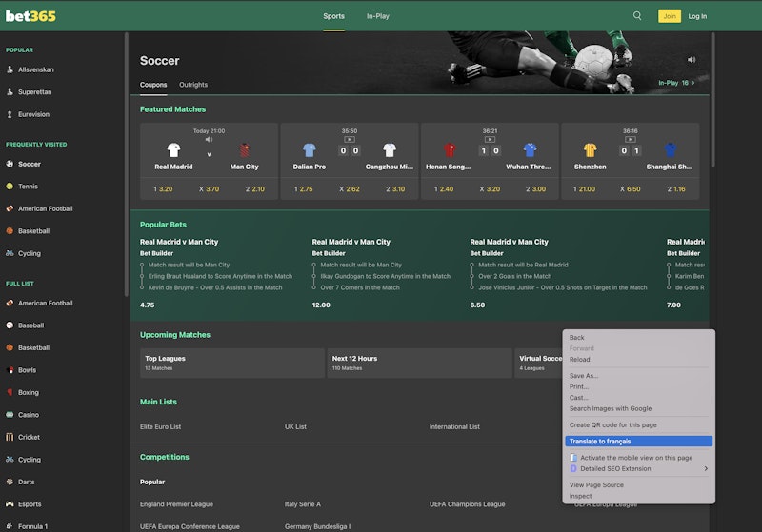Viewport: 762px width, 532px height.
Task: Click the Boxing glove icon in sidebar
Action: pyautogui.click(x=10, y=392)
